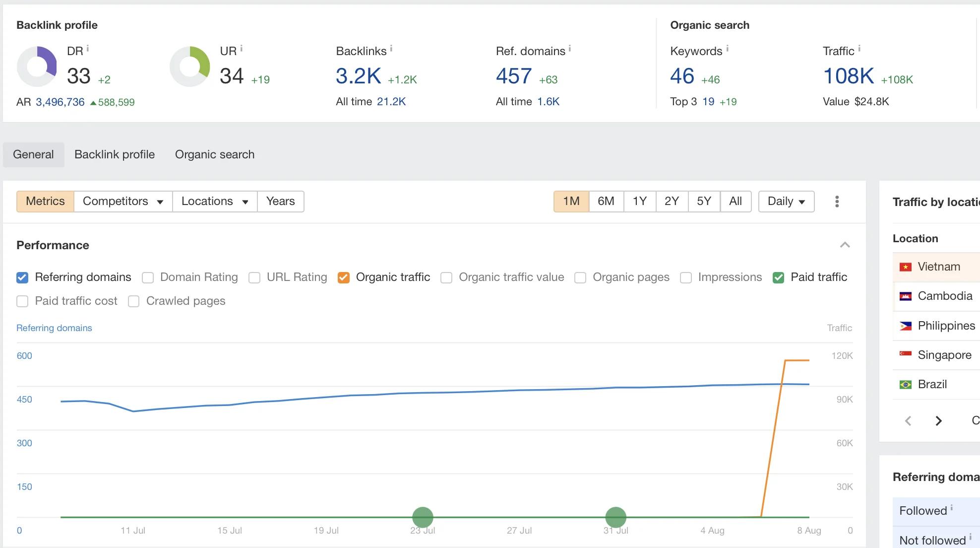Click the Philippines flag icon
Image resolution: width=980 pixels, height=548 pixels.
[906, 326]
